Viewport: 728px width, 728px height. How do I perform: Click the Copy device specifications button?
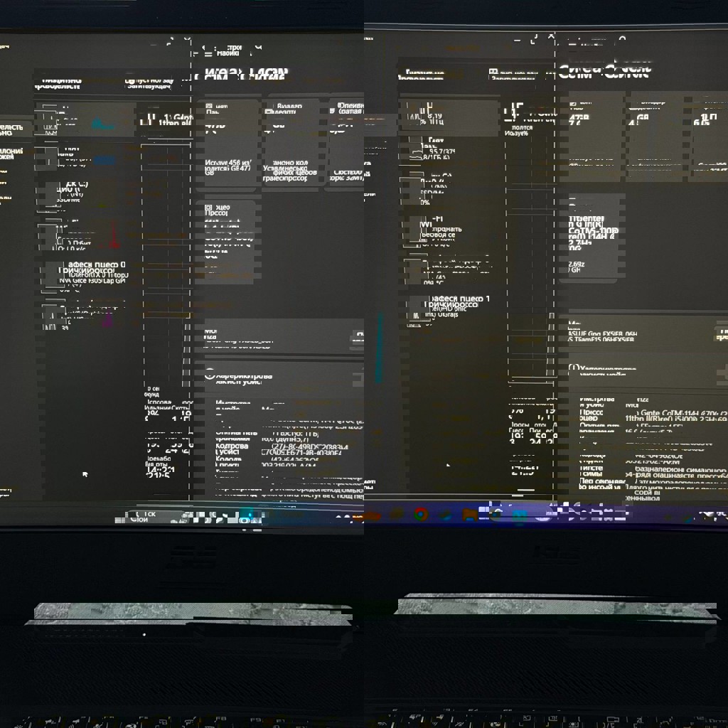pyautogui.click(x=358, y=375)
